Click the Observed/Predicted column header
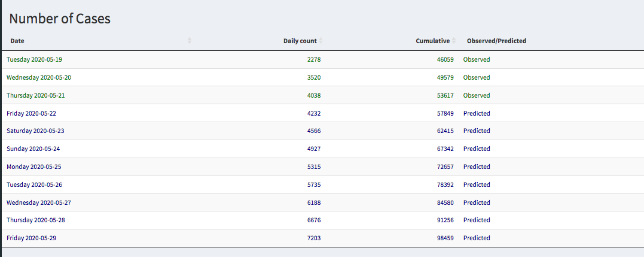Image resolution: width=644 pixels, height=257 pixels. coord(496,41)
